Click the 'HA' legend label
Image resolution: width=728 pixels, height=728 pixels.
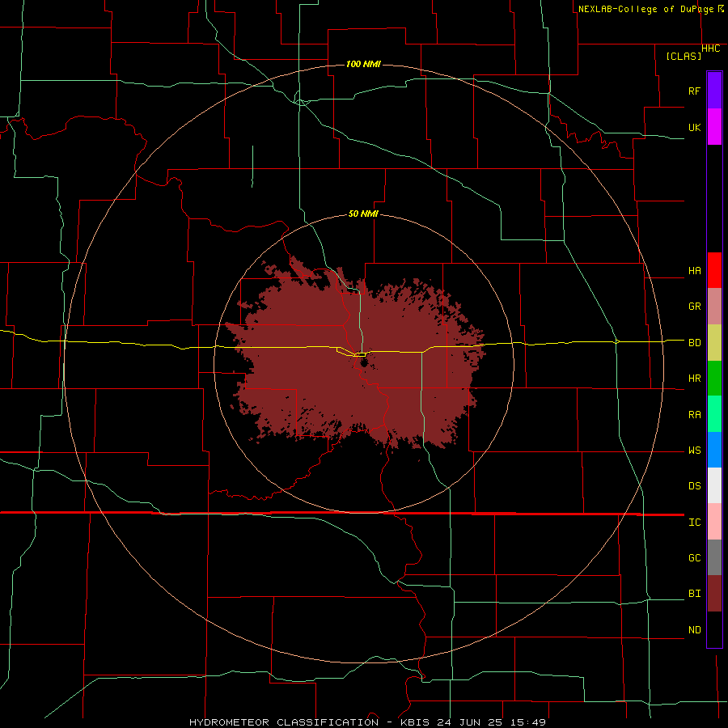[x=694, y=270]
